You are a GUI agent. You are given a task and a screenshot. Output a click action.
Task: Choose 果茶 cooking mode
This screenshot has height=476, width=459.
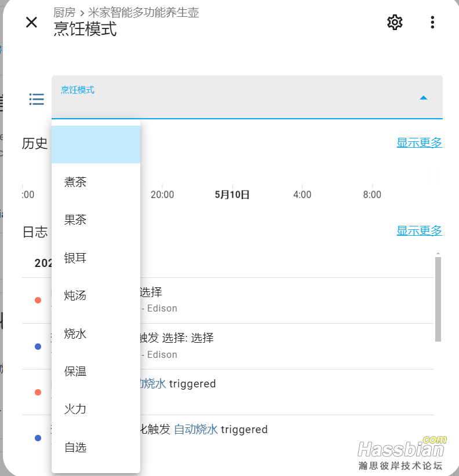pos(75,220)
